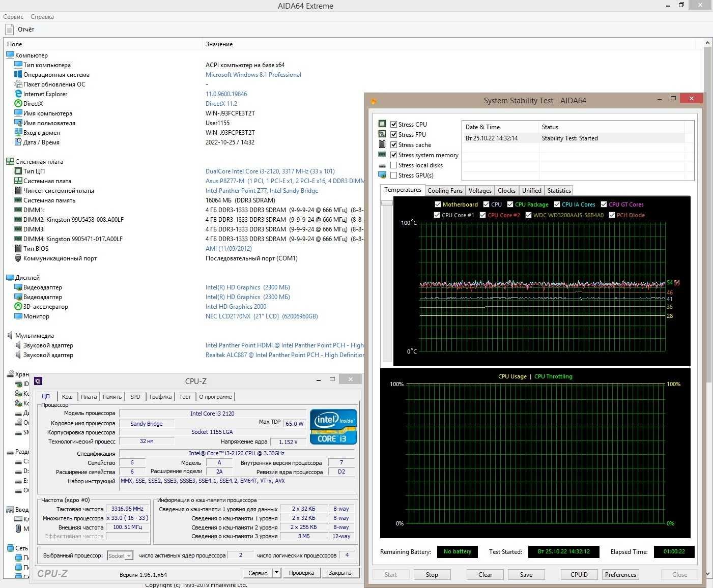Click the Поле column header
713x588 pixels.
click(14, 44)
